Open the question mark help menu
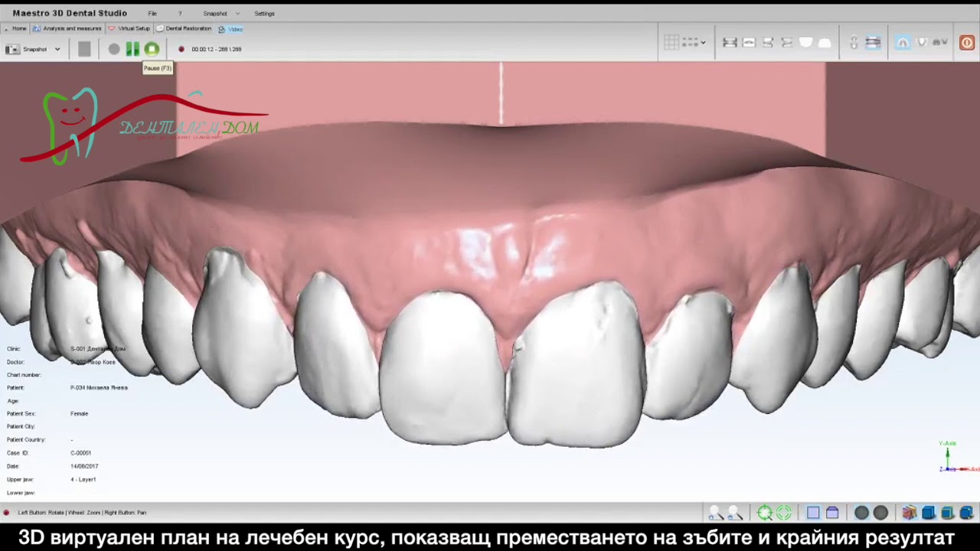Screen dimensions: 980x551 coord(180,14)
